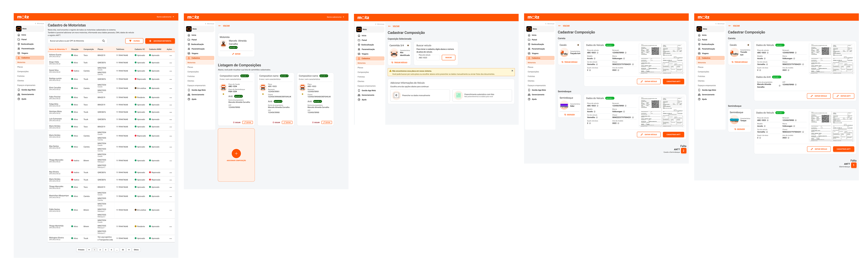Click the orange plus Adicionar Composição icon
Screen dimensions: 868x271
pos(236,153)
